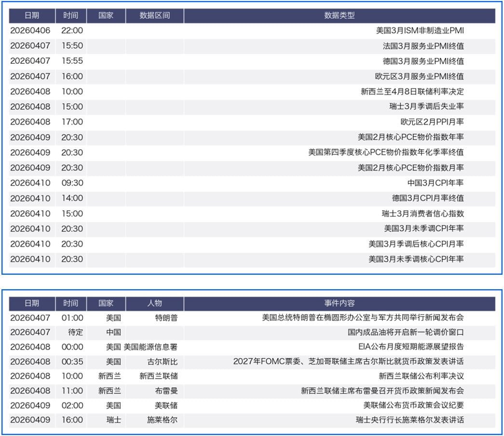Open 特朗普 press conference event text
Viewport: 504px width, 436px height.
[x=363, y=318]
